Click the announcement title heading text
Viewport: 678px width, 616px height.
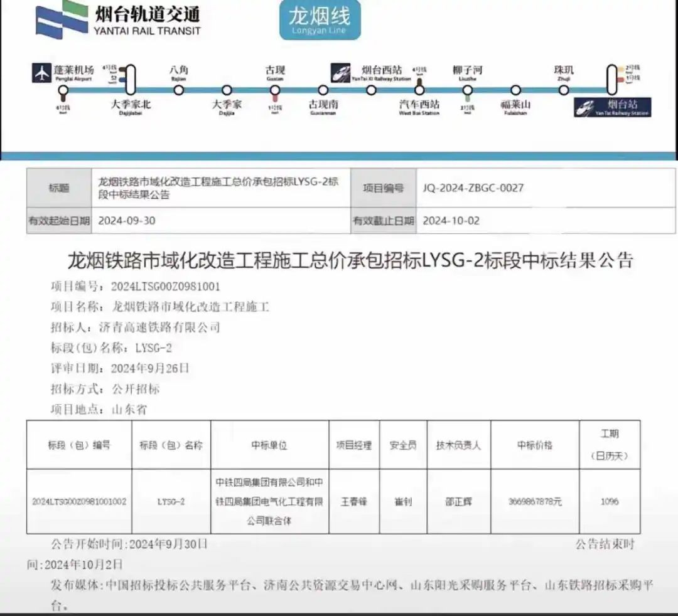[x=350, y=260]
